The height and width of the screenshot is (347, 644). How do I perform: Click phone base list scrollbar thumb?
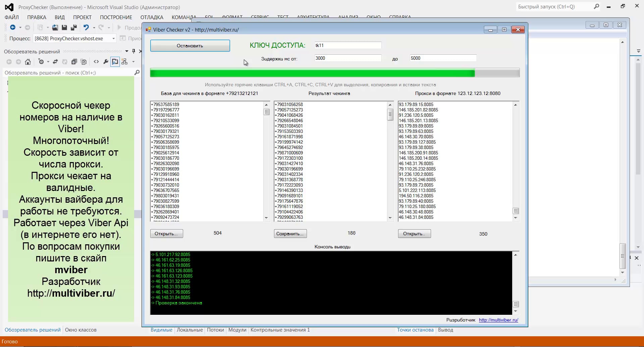coord(266,112)
